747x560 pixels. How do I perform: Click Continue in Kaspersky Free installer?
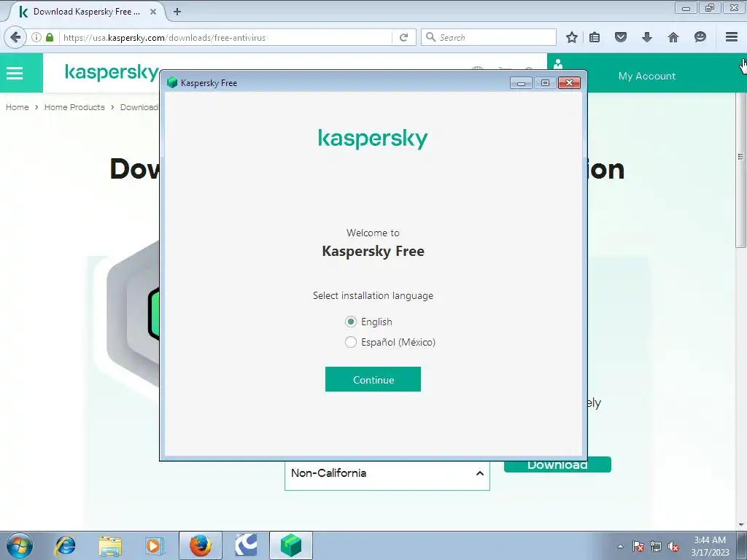(x=373, y=379)
